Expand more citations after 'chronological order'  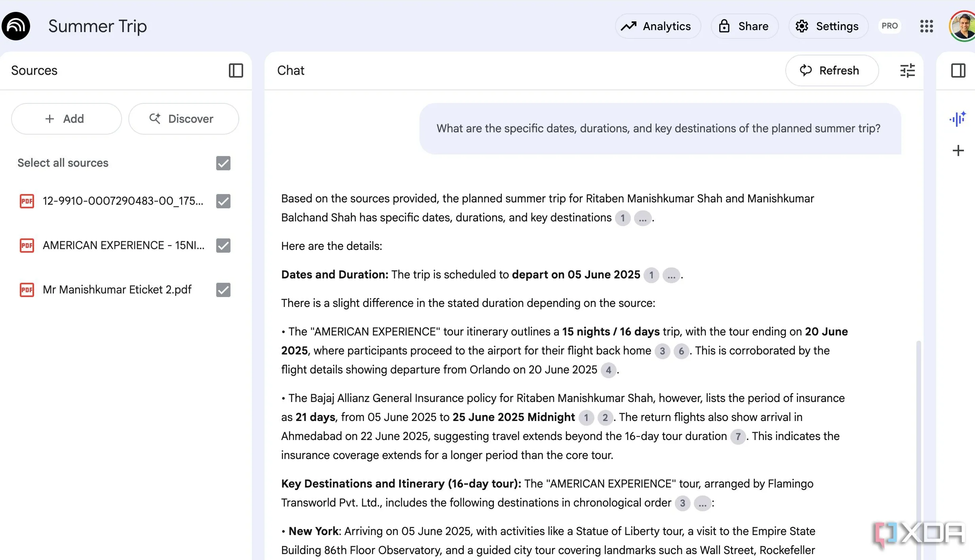702,503
